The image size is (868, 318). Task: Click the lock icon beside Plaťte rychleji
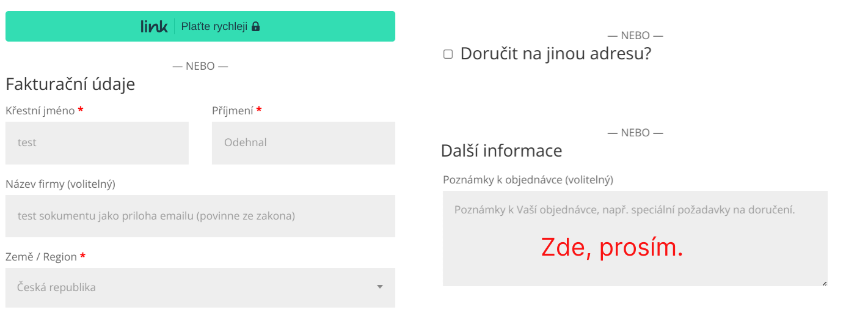pos(256,26)
